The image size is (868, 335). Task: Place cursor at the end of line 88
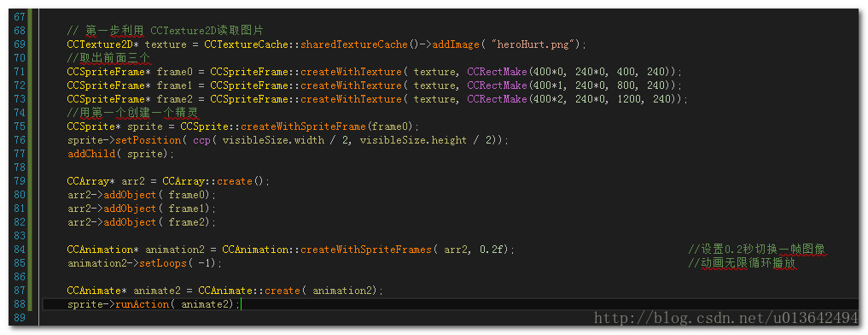tap(242, 304)
